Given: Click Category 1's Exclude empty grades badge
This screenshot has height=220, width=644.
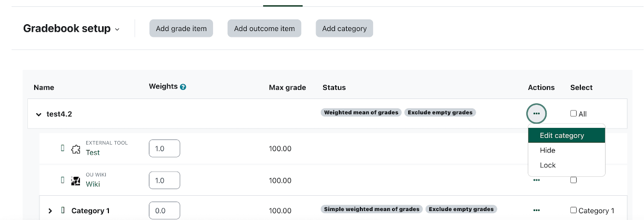Looking at the screenshot, I should point(461,209).
